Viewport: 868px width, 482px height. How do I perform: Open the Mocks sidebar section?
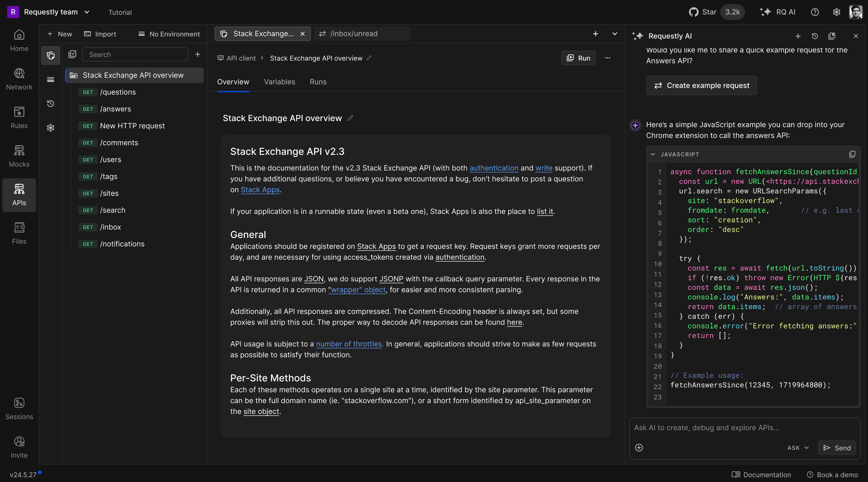(19, 157)
